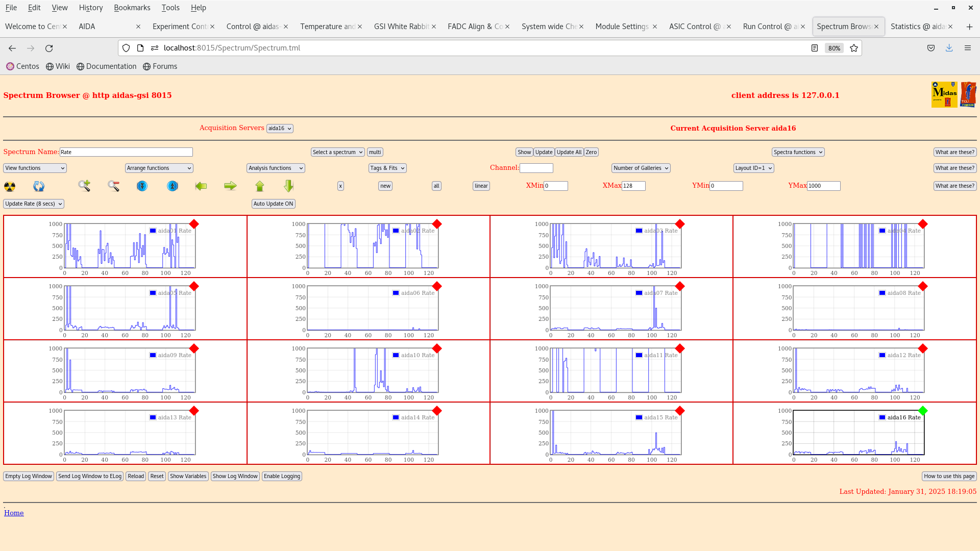
Task: Follow the Home link
Action: tap(14, 513)
